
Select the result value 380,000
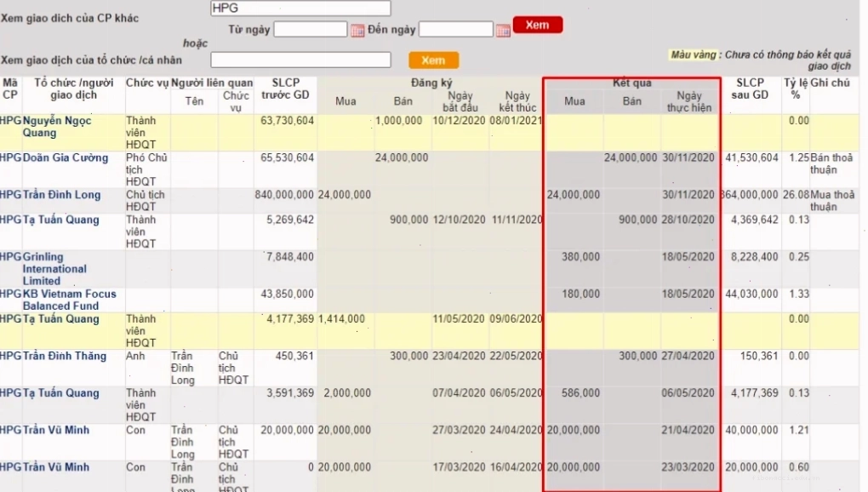[580, 257]
